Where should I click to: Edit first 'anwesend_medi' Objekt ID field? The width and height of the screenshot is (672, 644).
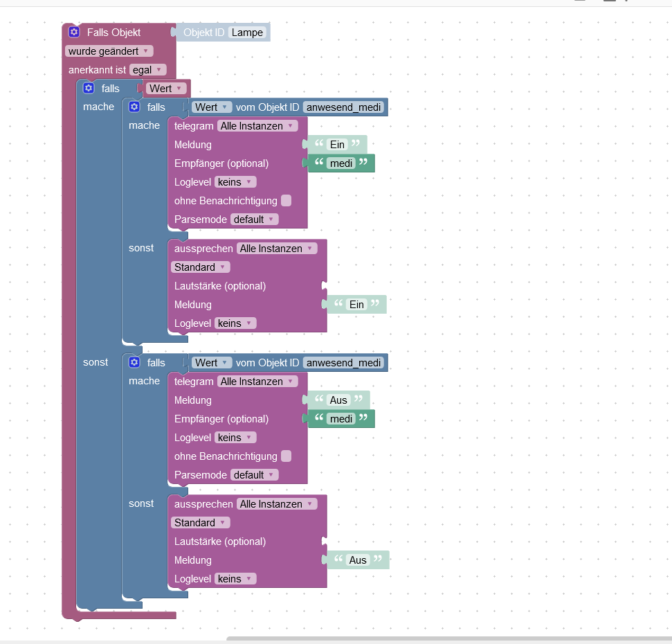(343, 107)
